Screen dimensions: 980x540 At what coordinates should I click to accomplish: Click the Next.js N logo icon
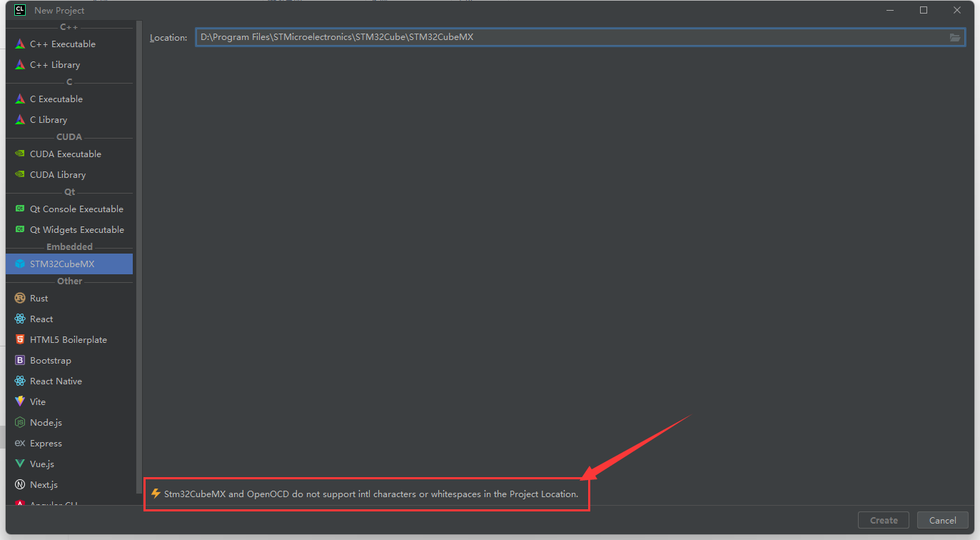click(20, 485)
